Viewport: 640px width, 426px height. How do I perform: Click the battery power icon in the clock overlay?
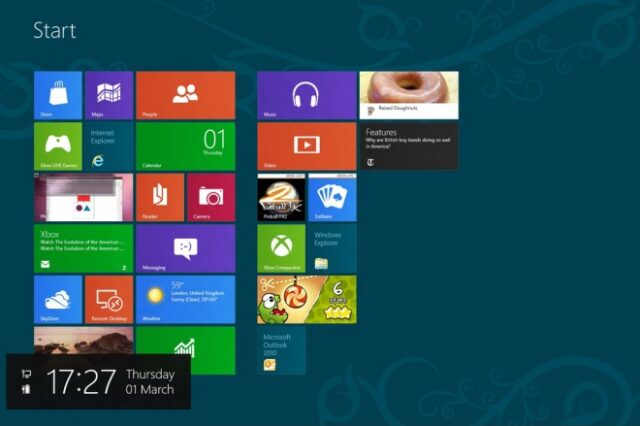26,388
